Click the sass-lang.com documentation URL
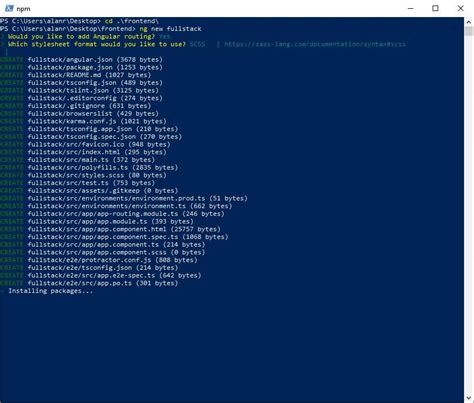 coord(315,44)
